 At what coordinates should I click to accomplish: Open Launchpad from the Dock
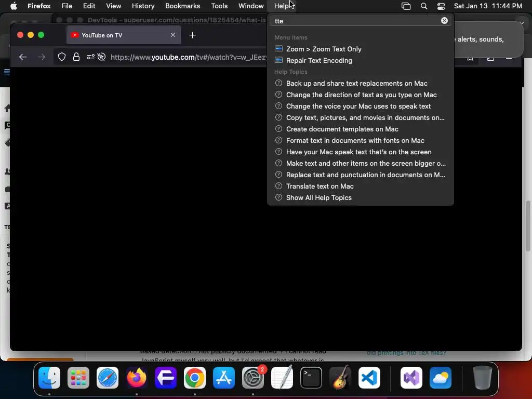click(x=78, y=378)
